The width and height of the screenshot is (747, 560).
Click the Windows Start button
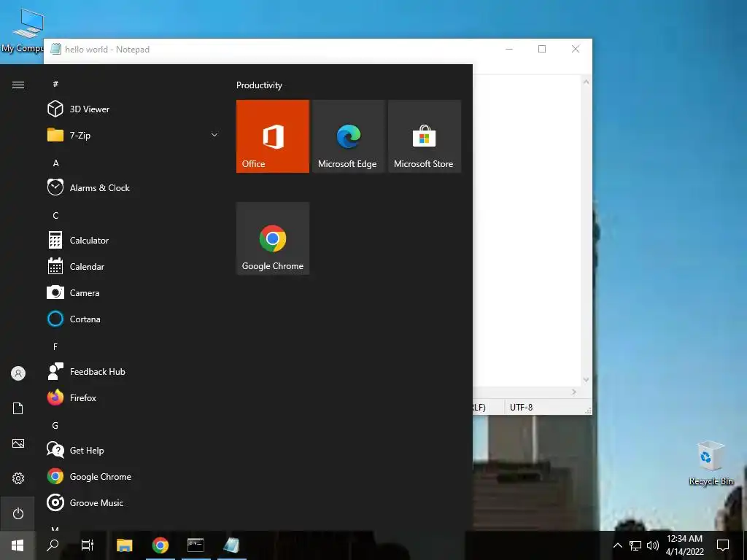tap(18, 545)
